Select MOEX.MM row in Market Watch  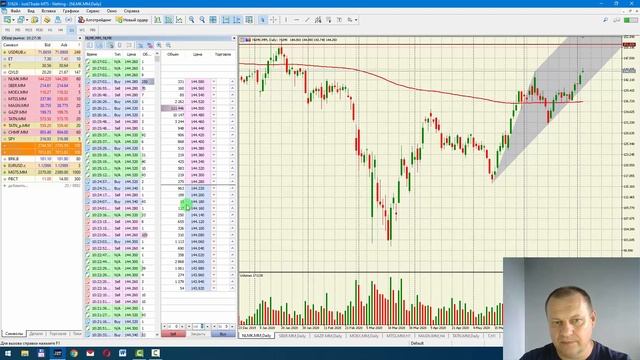point(42,92)
